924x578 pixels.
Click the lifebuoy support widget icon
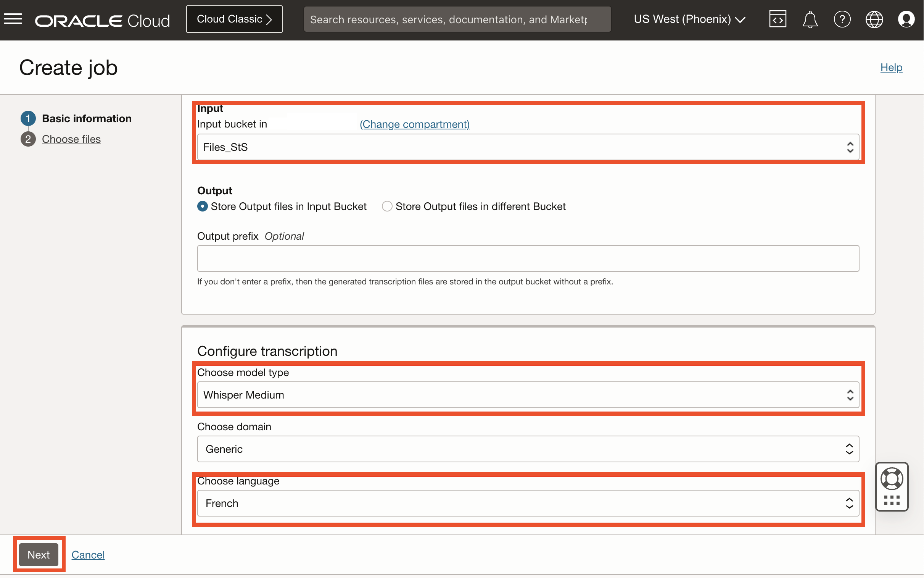[x=892, y=479]
